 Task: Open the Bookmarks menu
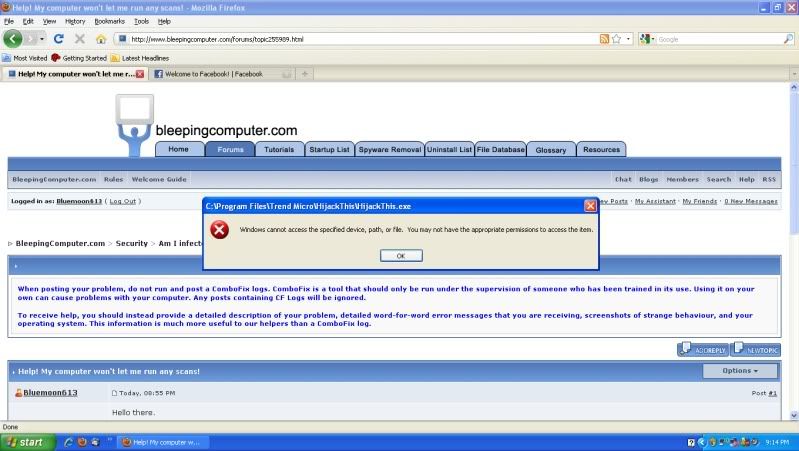(x=110, y=21)
